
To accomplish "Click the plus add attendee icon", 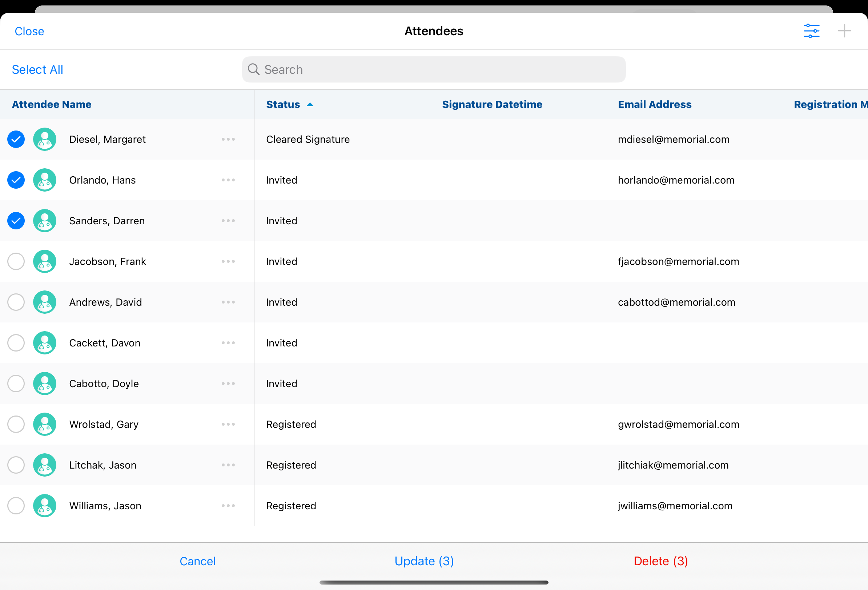I will coord(844,31).
